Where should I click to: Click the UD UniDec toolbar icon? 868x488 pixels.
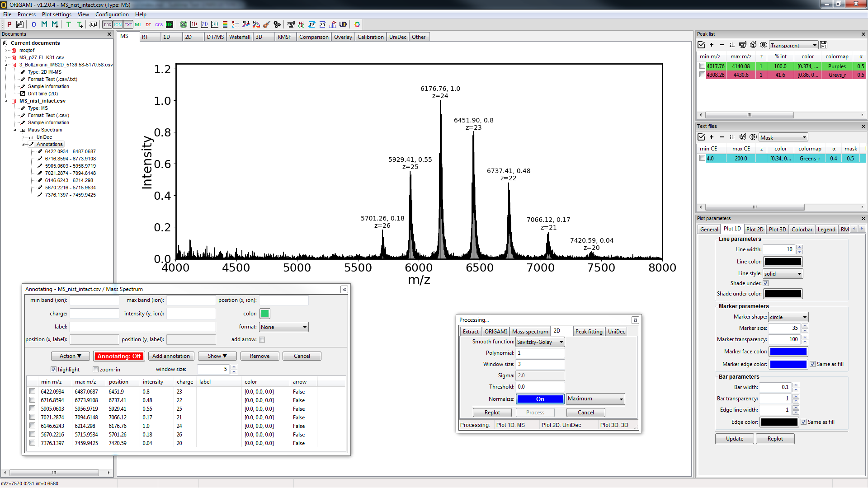pyautogui.click(x=343, y=24)
